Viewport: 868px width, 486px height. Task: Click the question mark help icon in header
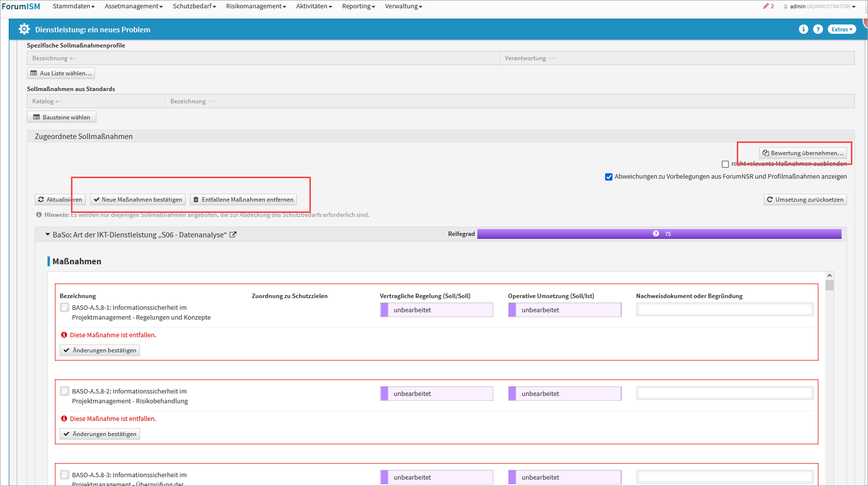tap(818, 29)
